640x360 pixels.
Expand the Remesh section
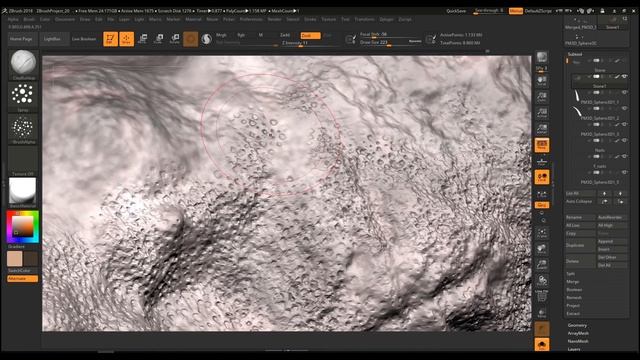pos(574,298)
